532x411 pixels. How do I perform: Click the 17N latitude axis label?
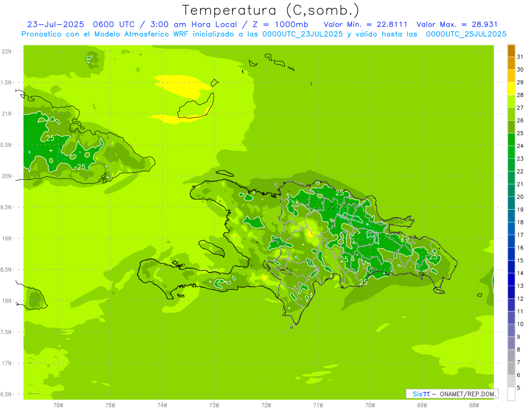(7, 363)
